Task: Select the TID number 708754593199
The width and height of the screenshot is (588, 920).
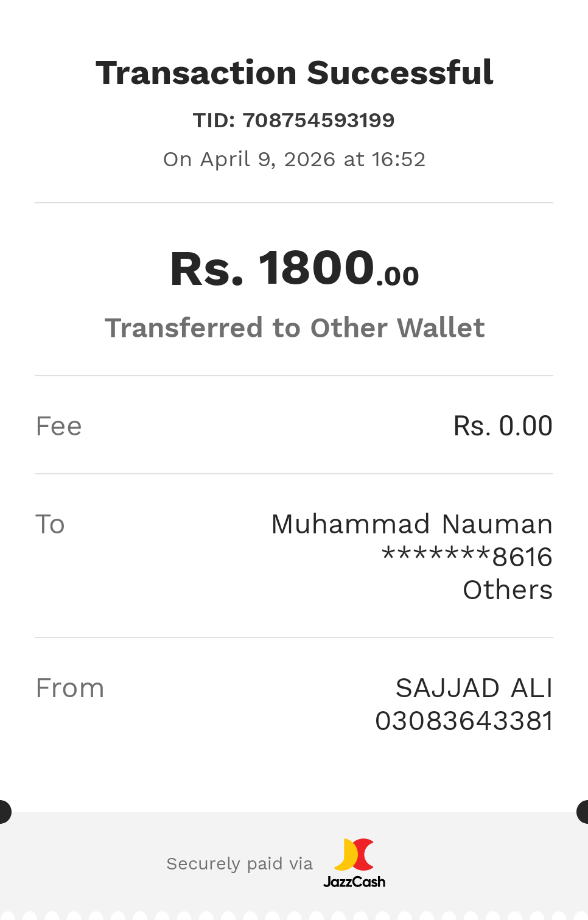Action: point(318,121)
